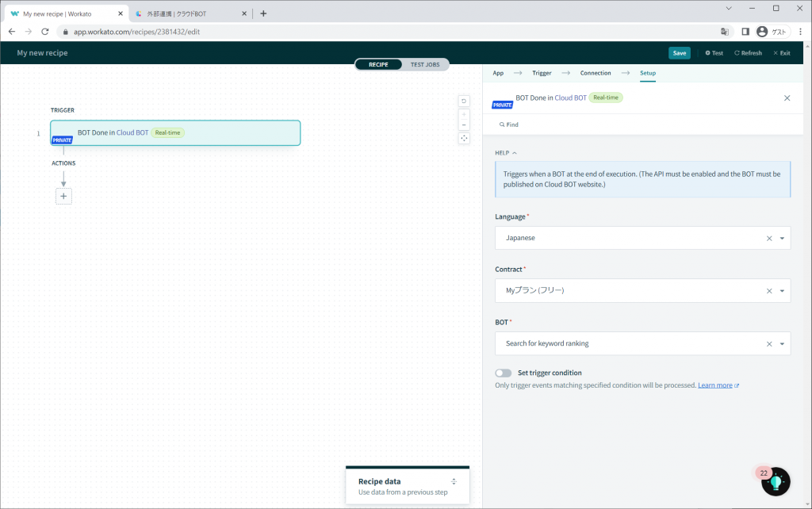Open the Learn more link
Viewport: 812px width, 509px height.
pos(715,385)
